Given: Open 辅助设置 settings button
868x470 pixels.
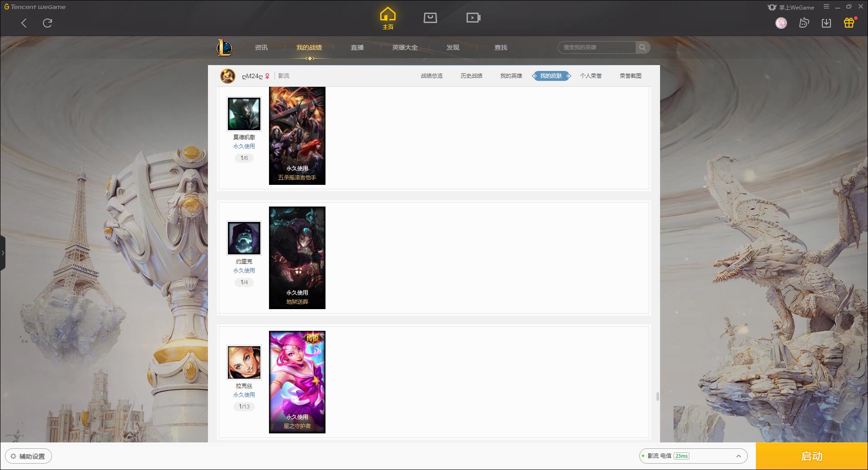Looking at the screenshot, I should click(28, 456).
